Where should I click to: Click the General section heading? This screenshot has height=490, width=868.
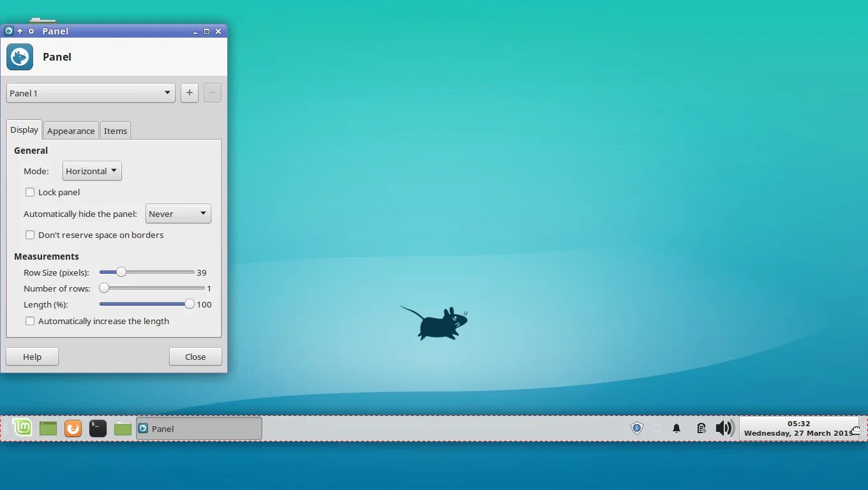coord(31,151)
